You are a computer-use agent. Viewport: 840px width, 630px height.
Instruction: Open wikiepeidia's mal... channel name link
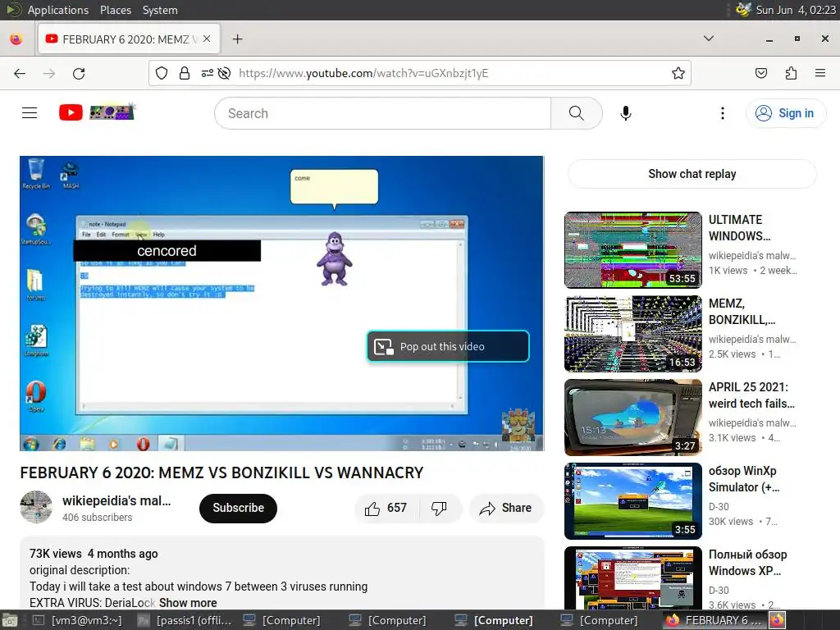tap(116, 500)
